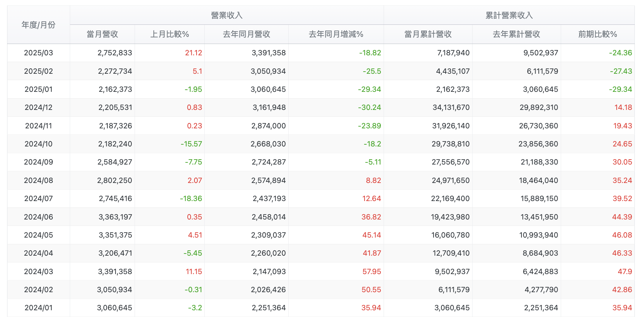This screenshot has width=644, height=317.
Task: Click the 上月比較% column header
Action: click(170, 34)
